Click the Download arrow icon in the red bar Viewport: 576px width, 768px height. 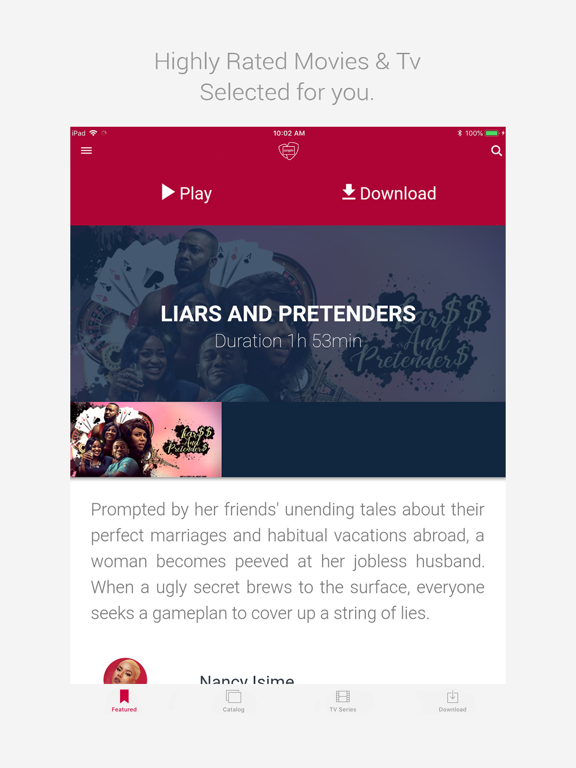(348, 192)
